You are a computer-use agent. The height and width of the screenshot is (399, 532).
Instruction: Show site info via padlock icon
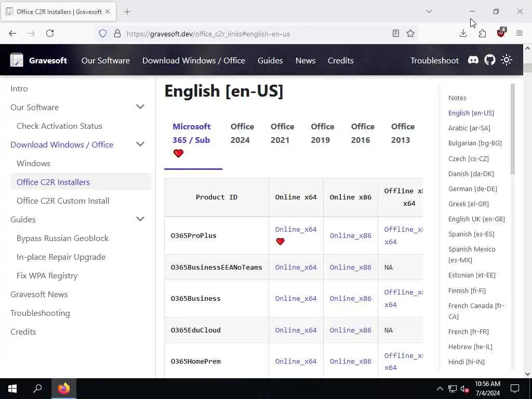click(117, 33)
